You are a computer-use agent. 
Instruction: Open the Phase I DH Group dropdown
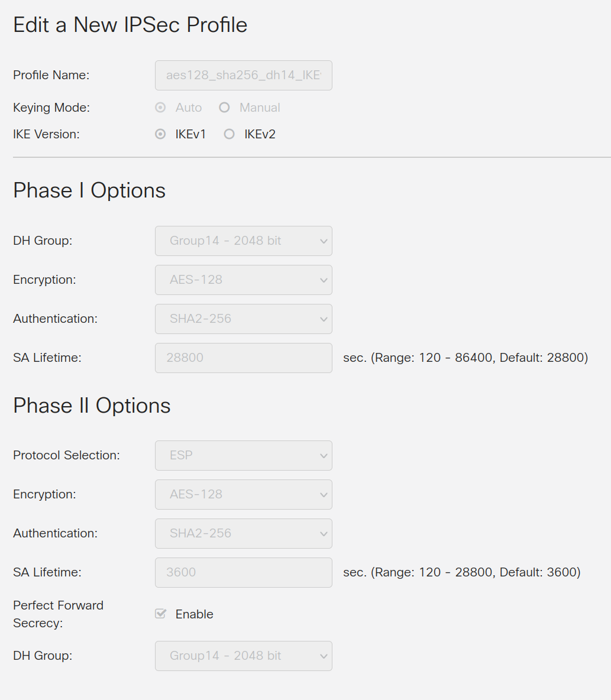[x=243, y=241]
